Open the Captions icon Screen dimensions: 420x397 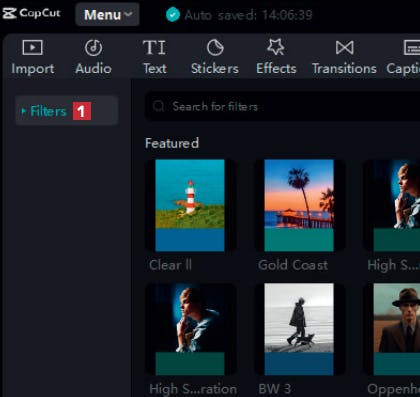(x=412, y=48)
